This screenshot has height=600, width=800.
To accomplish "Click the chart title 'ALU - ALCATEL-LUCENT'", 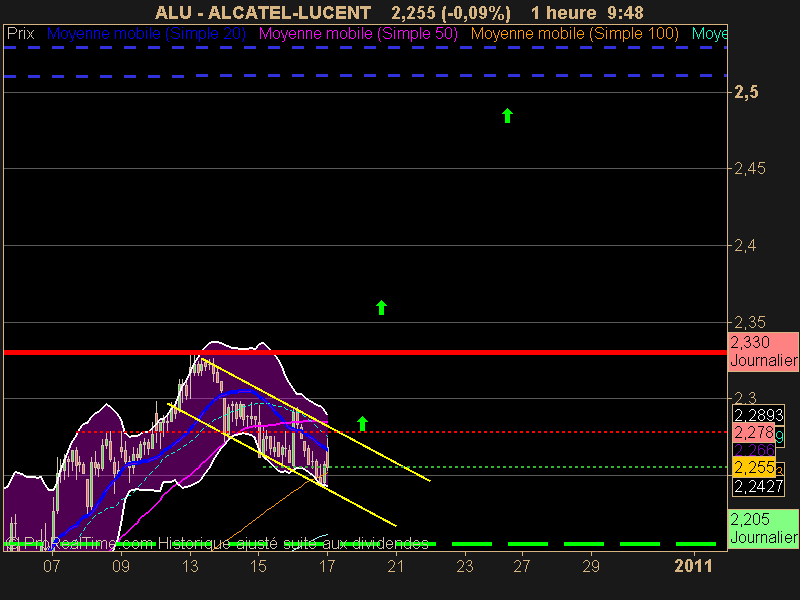I will pos(263,12).
